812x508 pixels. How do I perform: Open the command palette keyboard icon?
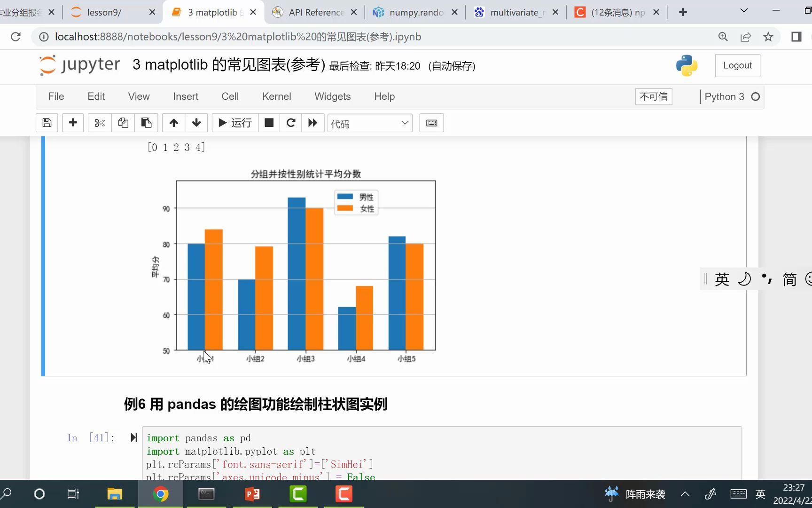(431, 123)
